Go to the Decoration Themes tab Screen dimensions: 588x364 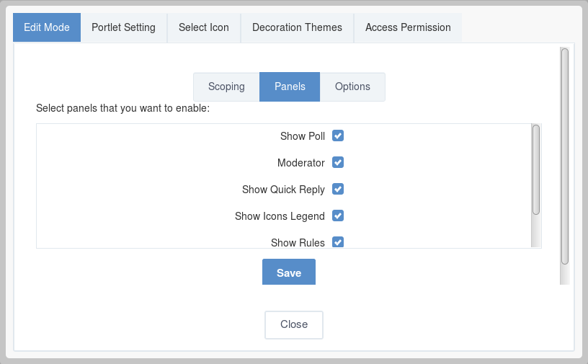tap(297, 27)
